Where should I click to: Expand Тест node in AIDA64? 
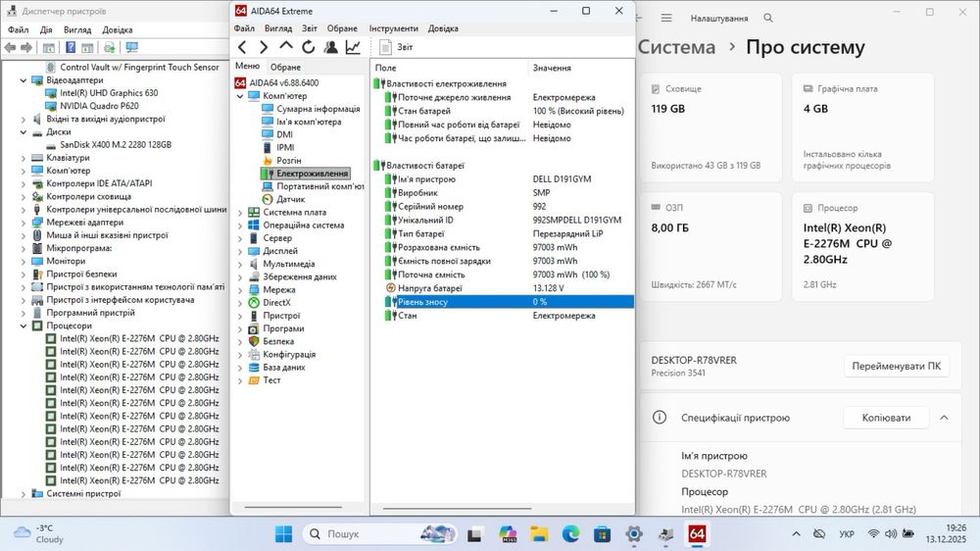240,380
